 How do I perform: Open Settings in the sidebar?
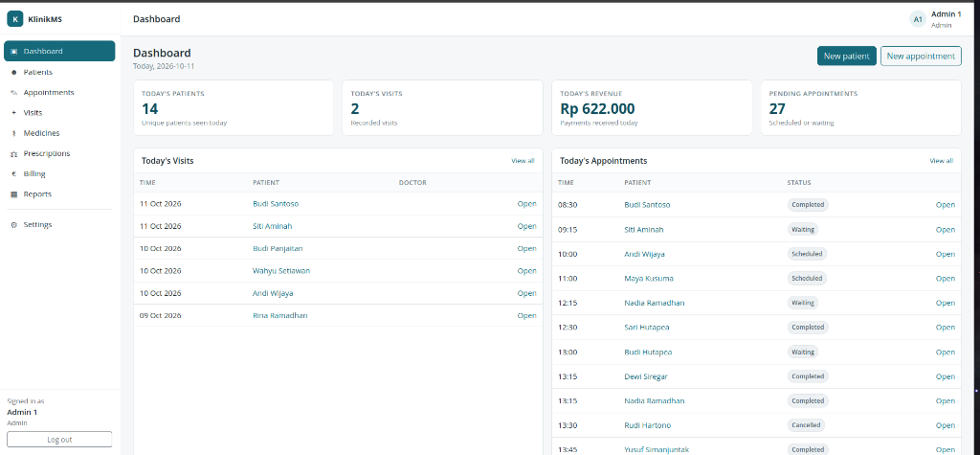[x=59, y=225]
